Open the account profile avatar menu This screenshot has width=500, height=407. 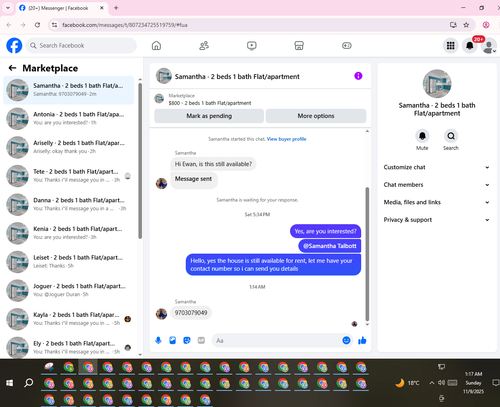click(x=489, y=46)
